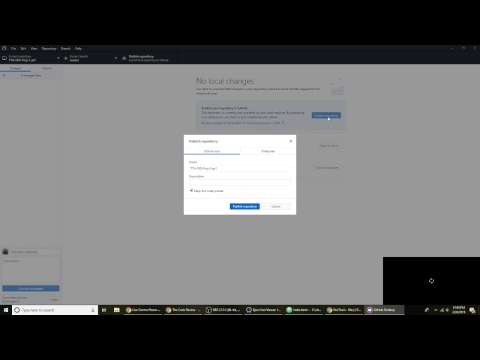Click the Cortana microphone icon

(93, 310)
